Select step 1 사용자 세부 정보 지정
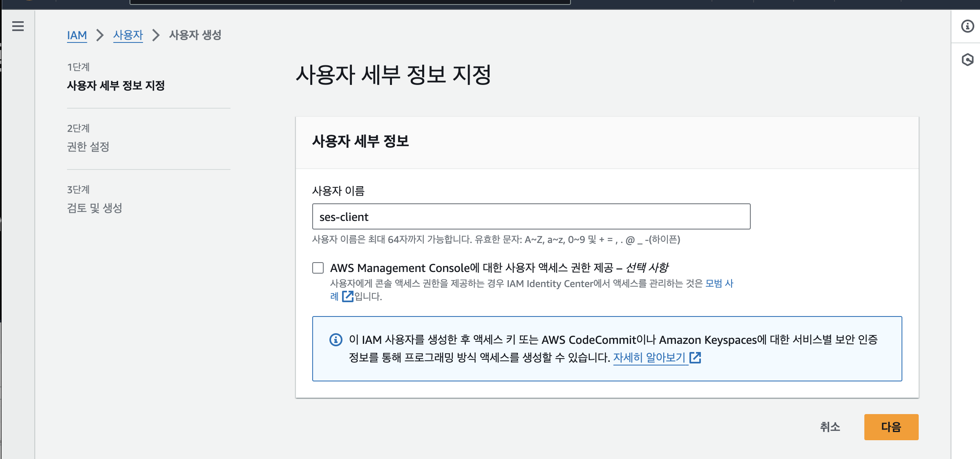The height and width of the screenshot is (459, 980). [x=116, y=85]
